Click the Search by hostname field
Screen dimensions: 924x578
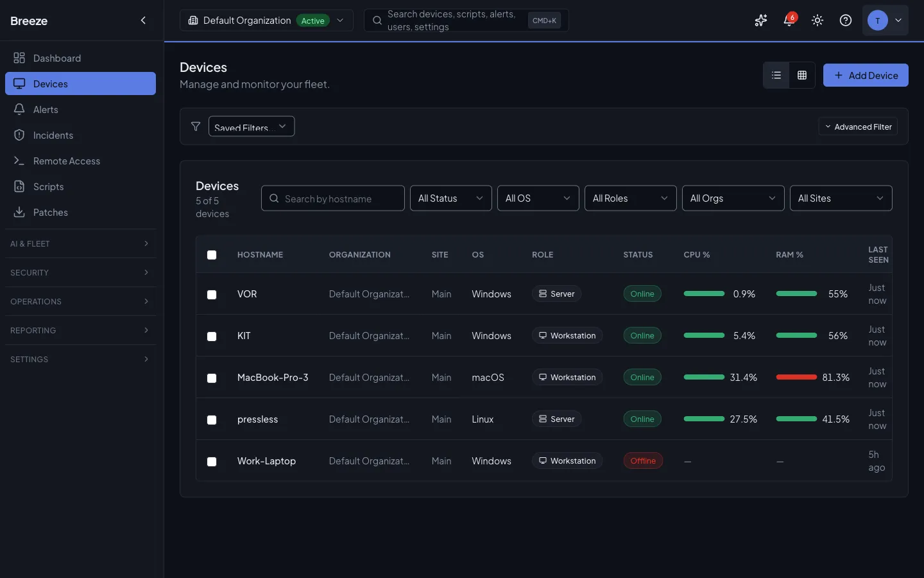pyautogui.click(x=332, y=198)
